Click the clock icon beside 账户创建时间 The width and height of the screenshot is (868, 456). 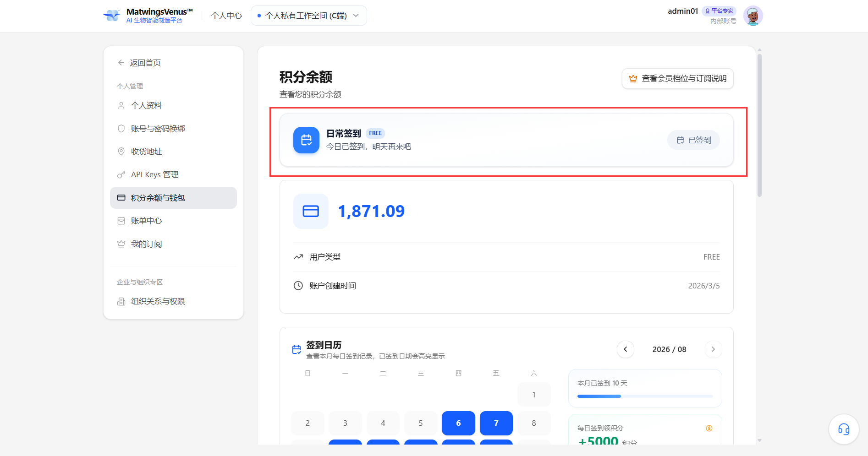pos(298,286)
